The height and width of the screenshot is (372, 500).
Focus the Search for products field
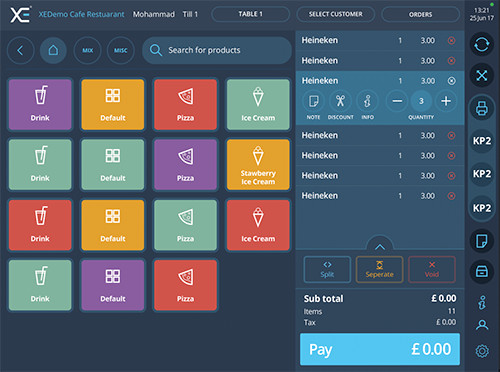click(x=217, y=50)
